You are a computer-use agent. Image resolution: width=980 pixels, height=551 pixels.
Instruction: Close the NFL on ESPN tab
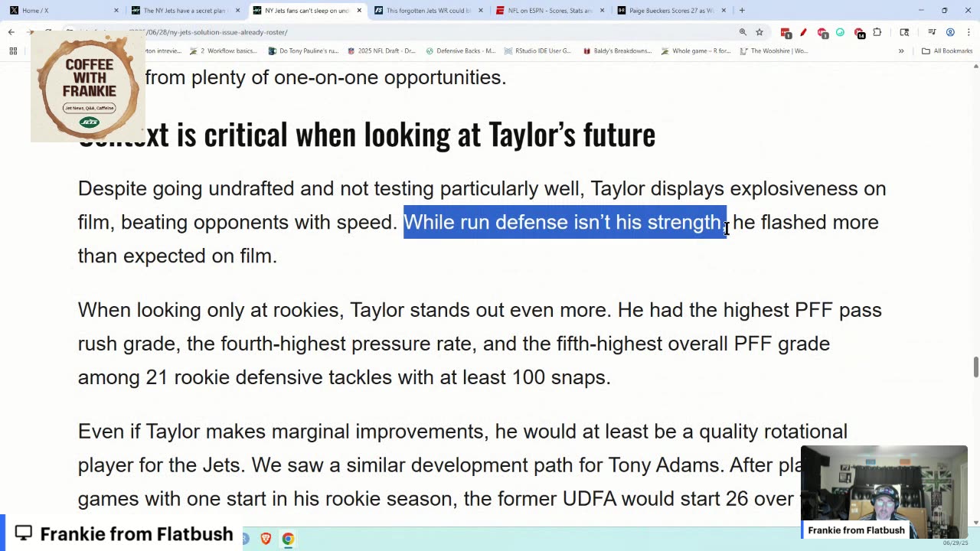(602, 11)
